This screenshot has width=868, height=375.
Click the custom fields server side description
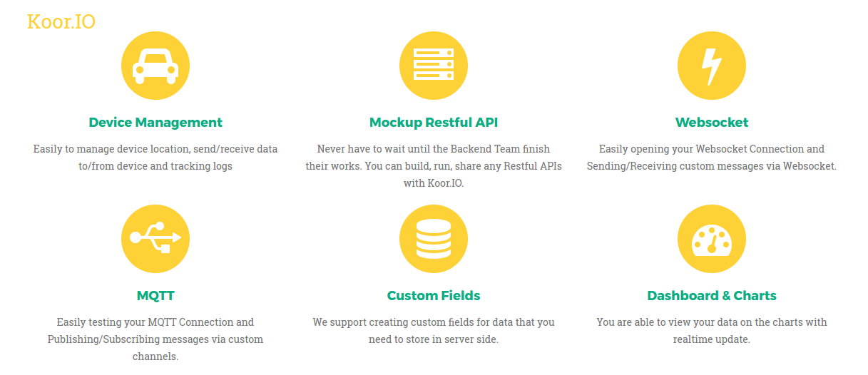[434, 331]
